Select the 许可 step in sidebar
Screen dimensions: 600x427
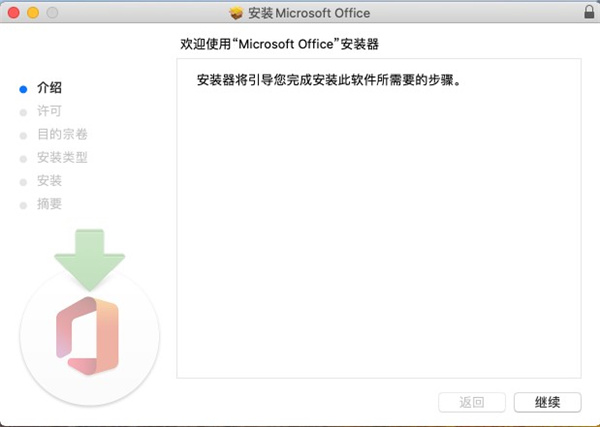[49, 111]
